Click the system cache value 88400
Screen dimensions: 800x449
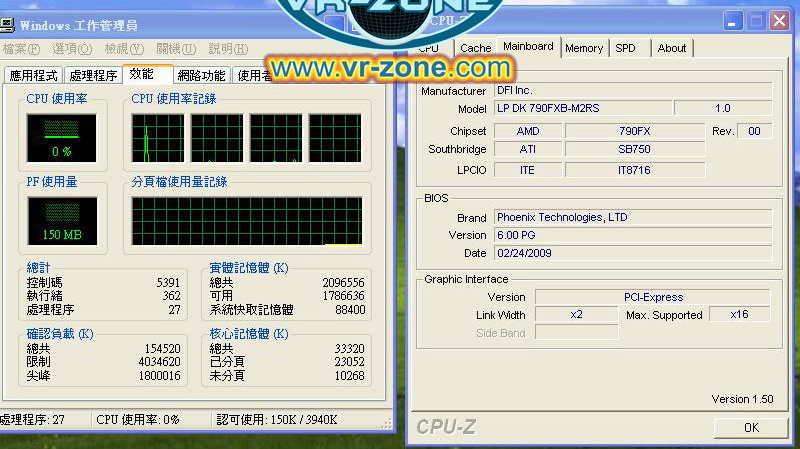click(350, 310)
